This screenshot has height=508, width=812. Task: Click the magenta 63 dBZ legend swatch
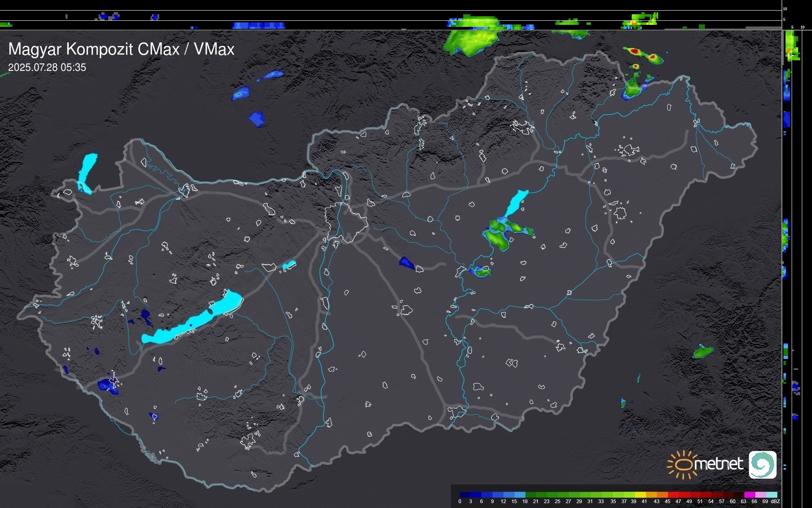749,495
